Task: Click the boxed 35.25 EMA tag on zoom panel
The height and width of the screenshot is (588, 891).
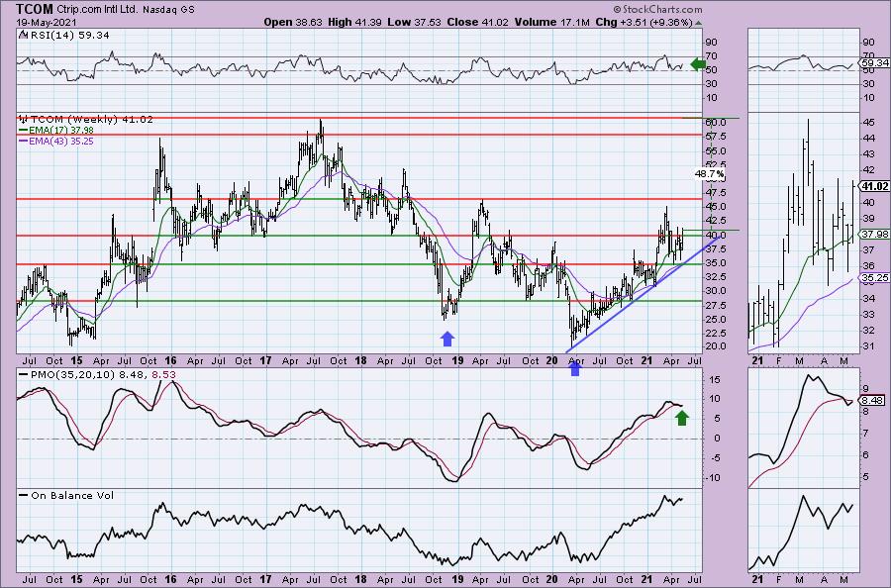Action: coord(874,278)
